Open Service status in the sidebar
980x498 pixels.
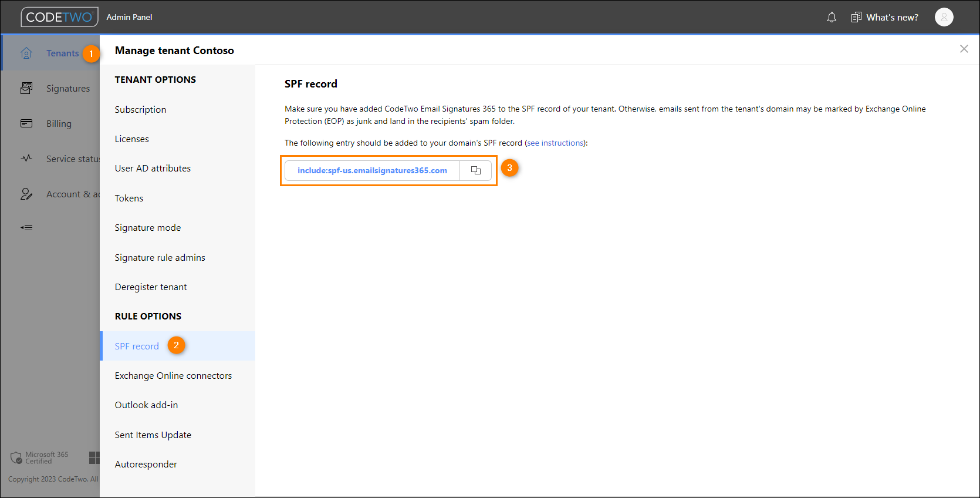[x=73, y=159]
